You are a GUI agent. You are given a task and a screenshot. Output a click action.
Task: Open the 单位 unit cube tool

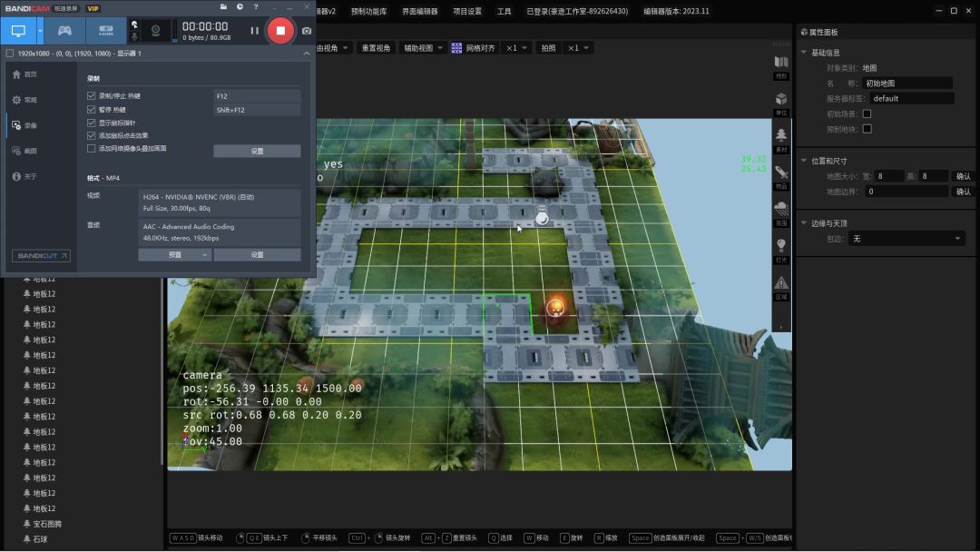pyautogui.click(x=781, y=102)
